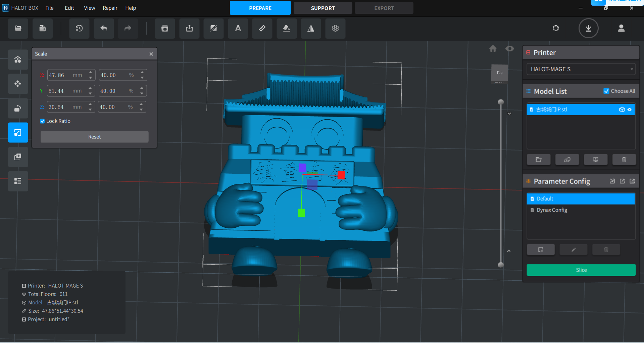Decrease Y percent with down arrow

[x=142, y=94]
